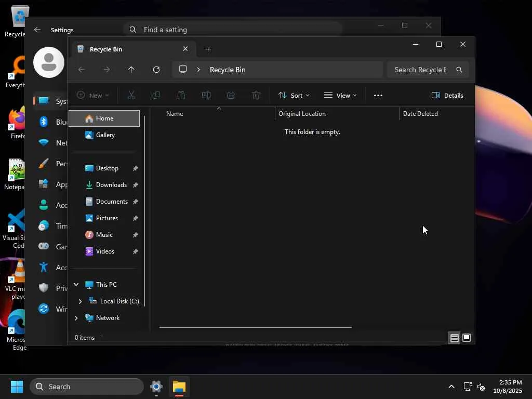Open Pictures in navigation pane
532x399 pixels.
click(104, 218)
